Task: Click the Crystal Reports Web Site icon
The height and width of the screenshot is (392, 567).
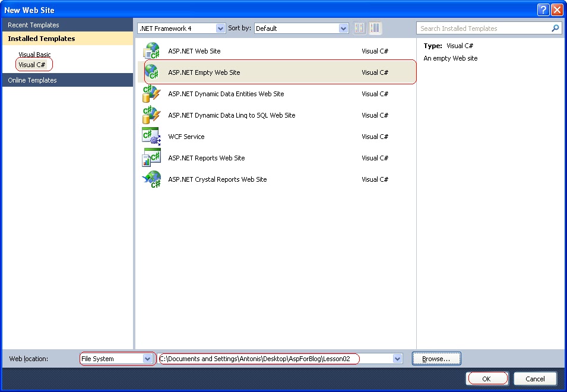Action: (x=151, y=179)
